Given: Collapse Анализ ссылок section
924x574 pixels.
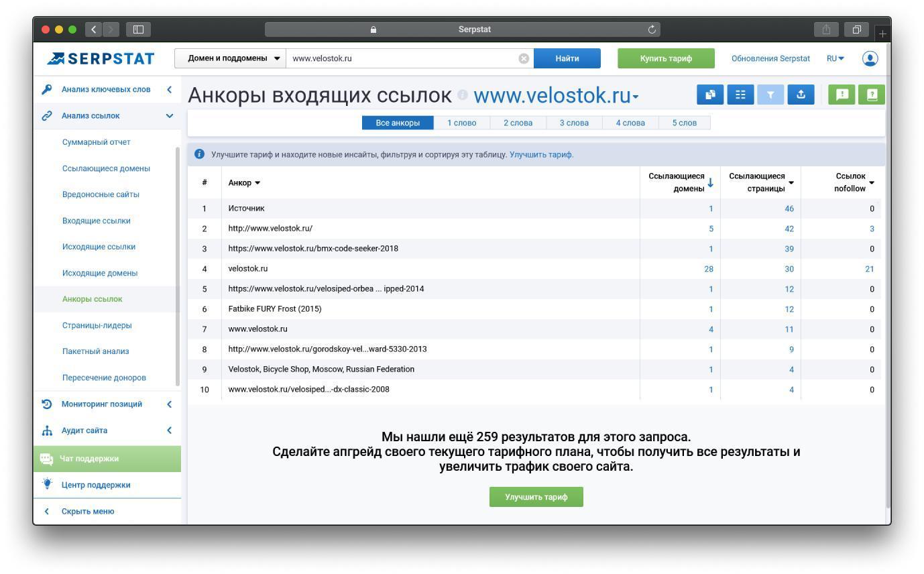Looking at the screenshot, I should (170, 115).
